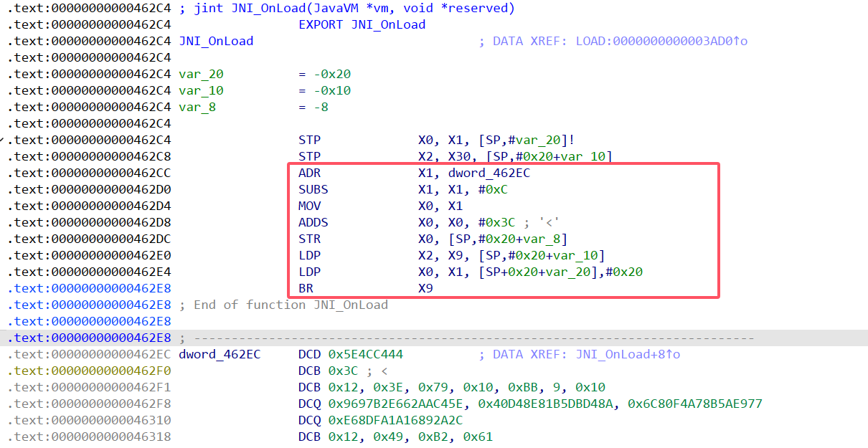Click the jint JNI_OnLoad prototype comment
The image size is (868, 448).
pos(346,8)
